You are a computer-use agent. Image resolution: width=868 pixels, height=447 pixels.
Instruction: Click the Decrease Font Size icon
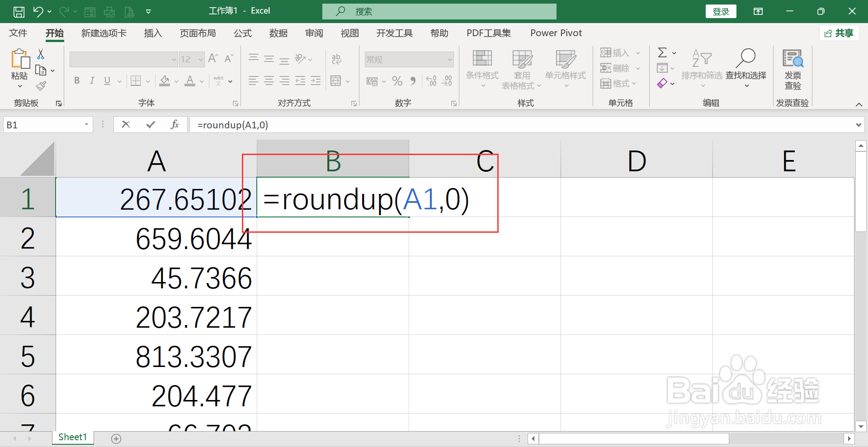pos(229,59)
